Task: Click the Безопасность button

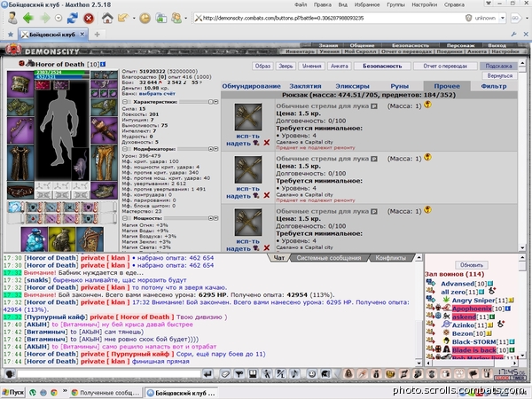Action: click(382, 66)
